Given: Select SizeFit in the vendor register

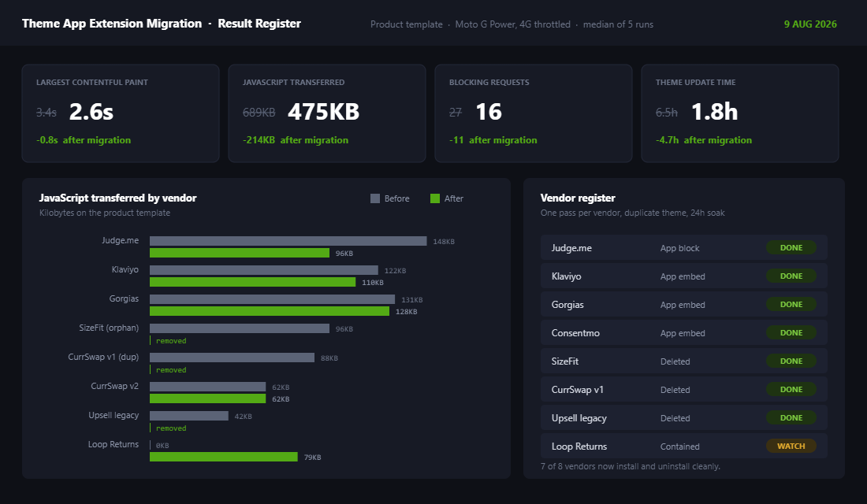Looking at the screenshot, I should point(684,361).
